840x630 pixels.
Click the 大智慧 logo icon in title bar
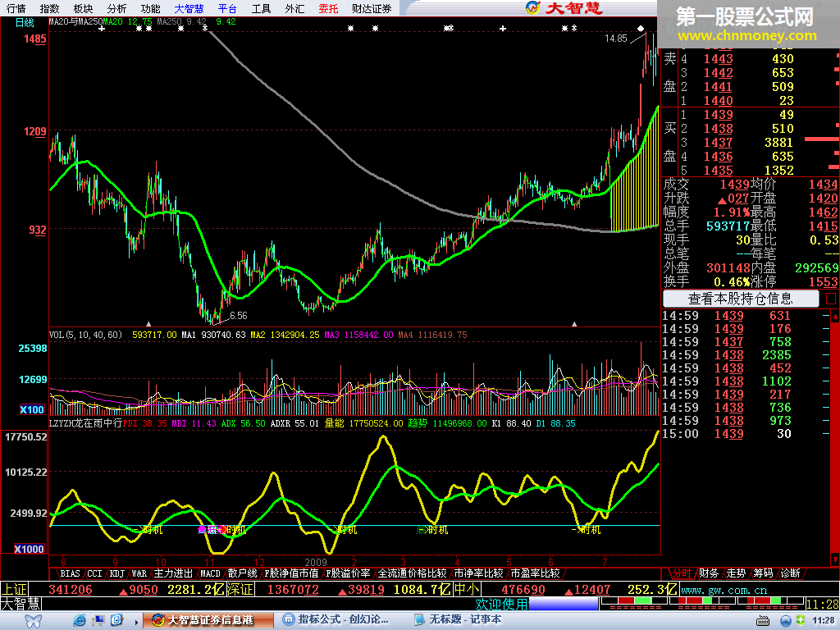coord(533,7)
